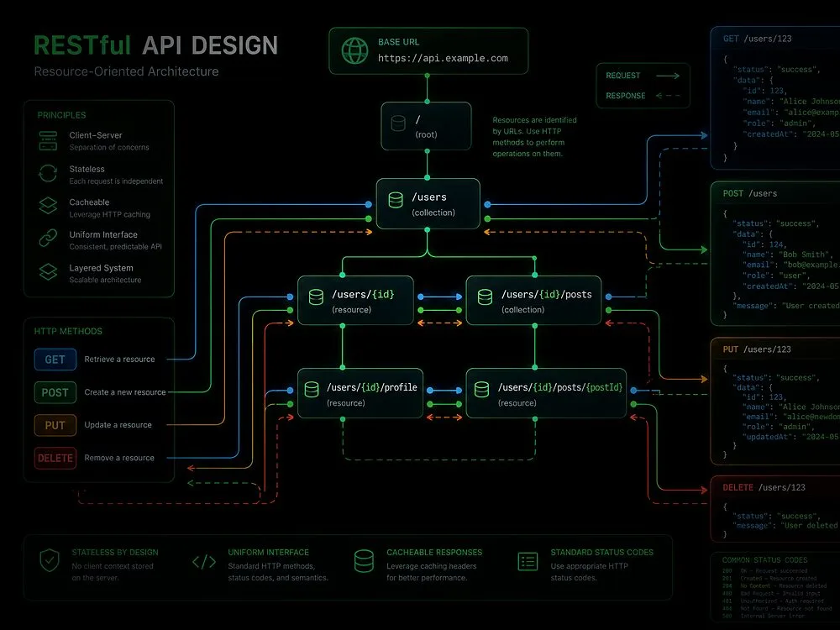Click the PRINCIPLES panel heading
The width and height of the screenshot is (840, 630).
pyautogui.click(x=61, y=115)
